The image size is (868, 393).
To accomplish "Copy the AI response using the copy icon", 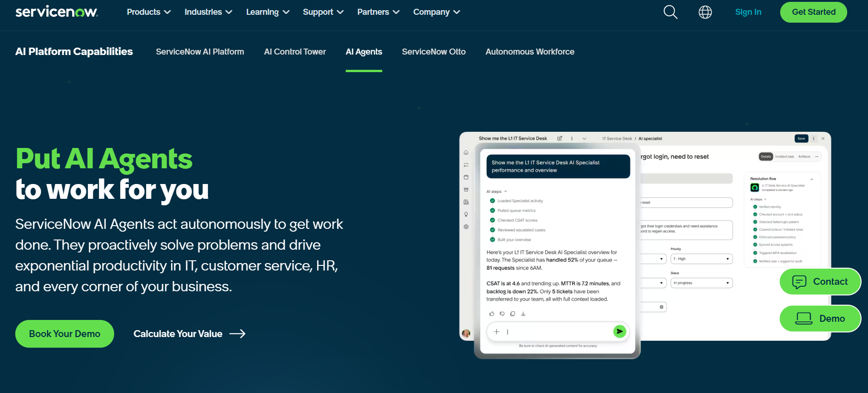I will click(x=513, y=313).
